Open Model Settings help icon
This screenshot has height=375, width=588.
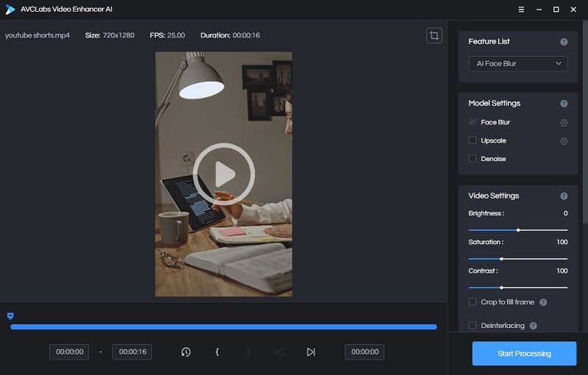564,104
